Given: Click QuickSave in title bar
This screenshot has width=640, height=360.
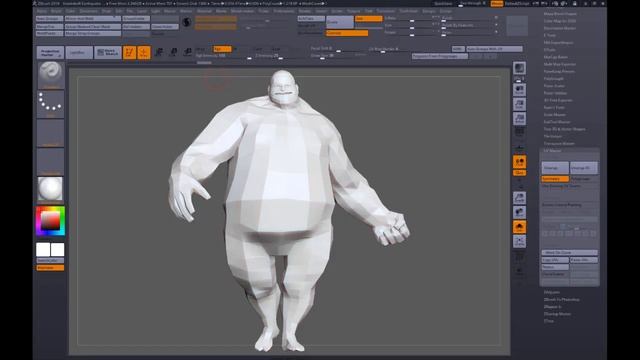Looking at the screenshot, I should click(x=443, y=4).
